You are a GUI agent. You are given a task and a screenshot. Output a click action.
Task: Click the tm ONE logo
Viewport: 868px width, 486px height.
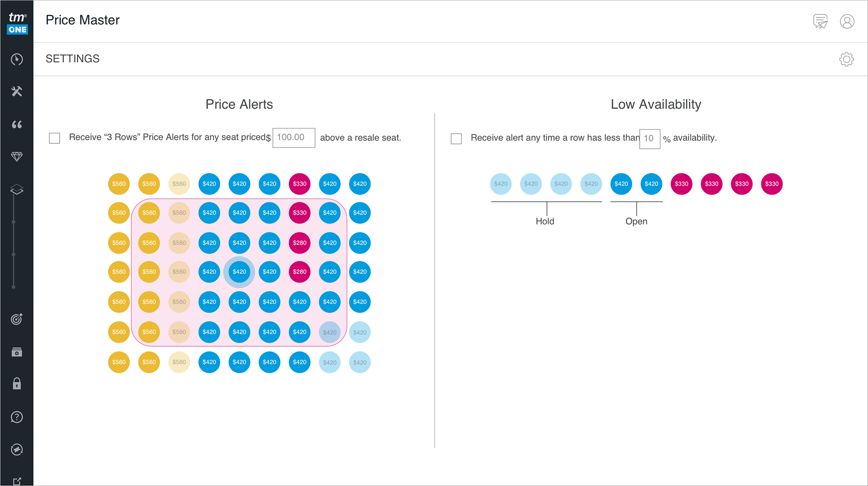tap(17, 23)
